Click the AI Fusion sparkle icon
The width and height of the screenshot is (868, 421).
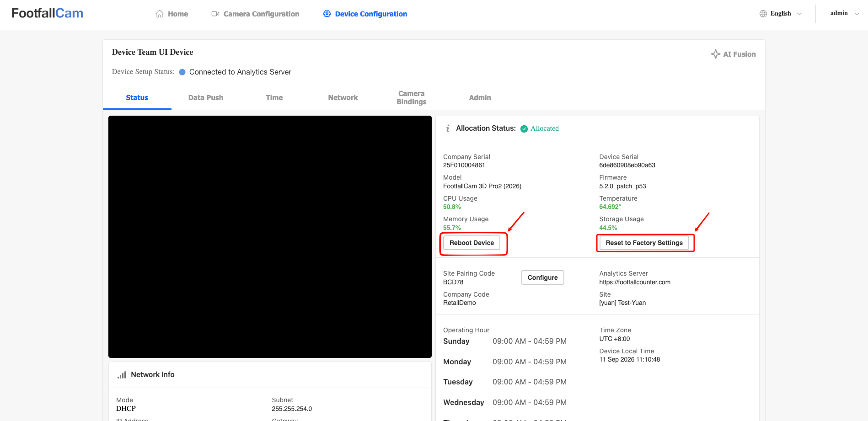(716, 54)
